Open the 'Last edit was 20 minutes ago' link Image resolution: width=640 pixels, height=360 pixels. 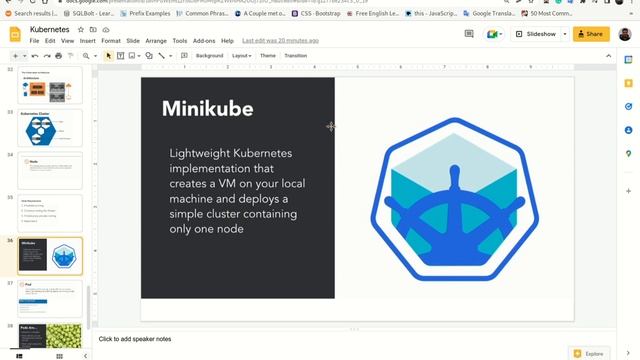[280, 41]
